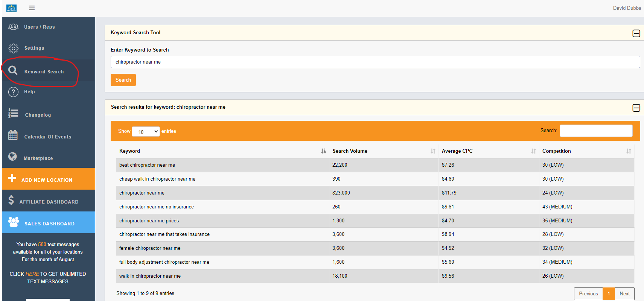This screenshot has height=301, width=644.
Task: Open Help question mark icon
Action: click(14, 92)
